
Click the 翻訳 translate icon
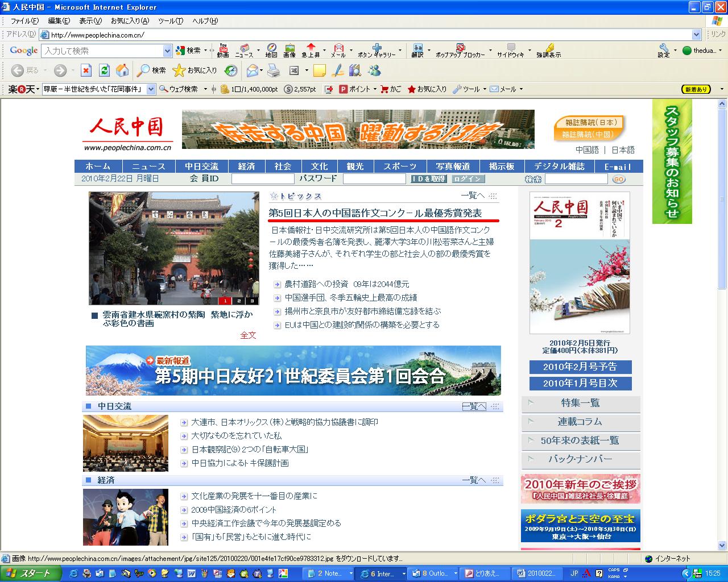tap(417, 51)
